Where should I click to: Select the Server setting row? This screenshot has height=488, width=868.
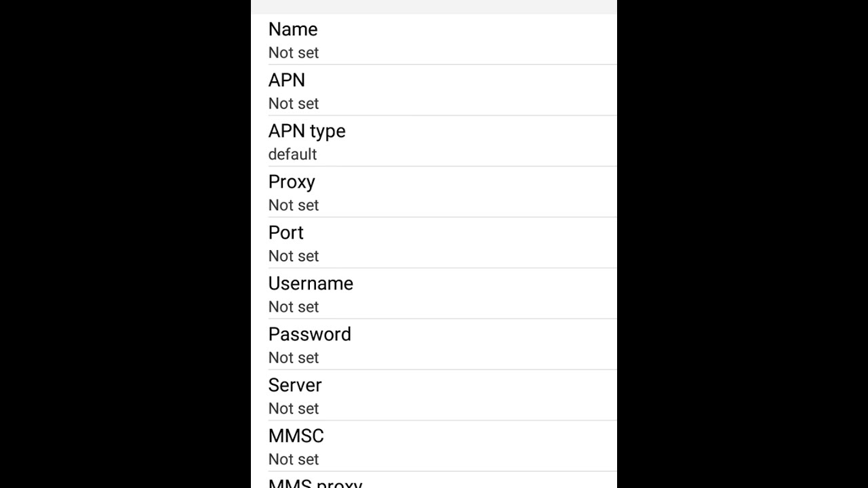click(x=295, y=385)
